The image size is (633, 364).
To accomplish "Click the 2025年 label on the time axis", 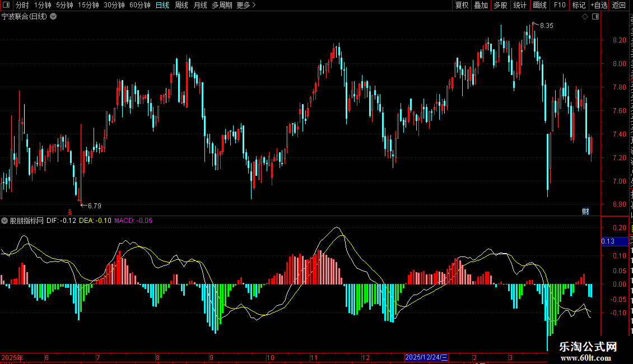I will pyautogui.click(x=12, y=357).
